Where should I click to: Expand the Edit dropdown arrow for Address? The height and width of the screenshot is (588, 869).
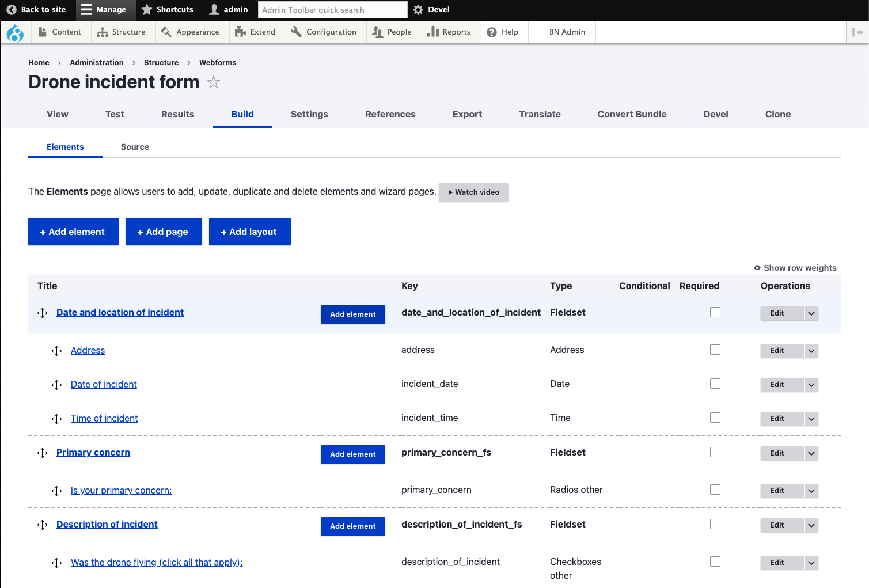(x=811, y=351)
